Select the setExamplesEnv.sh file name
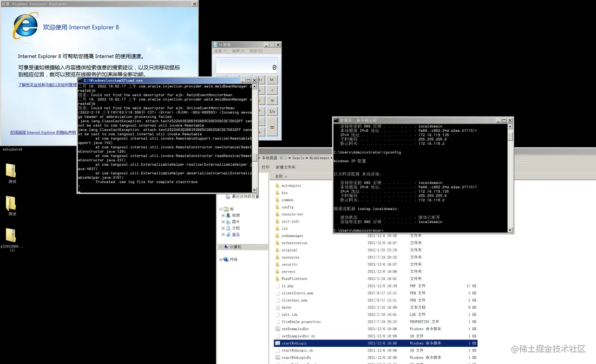Screen dimensions: 596x364 pos(298,336)
